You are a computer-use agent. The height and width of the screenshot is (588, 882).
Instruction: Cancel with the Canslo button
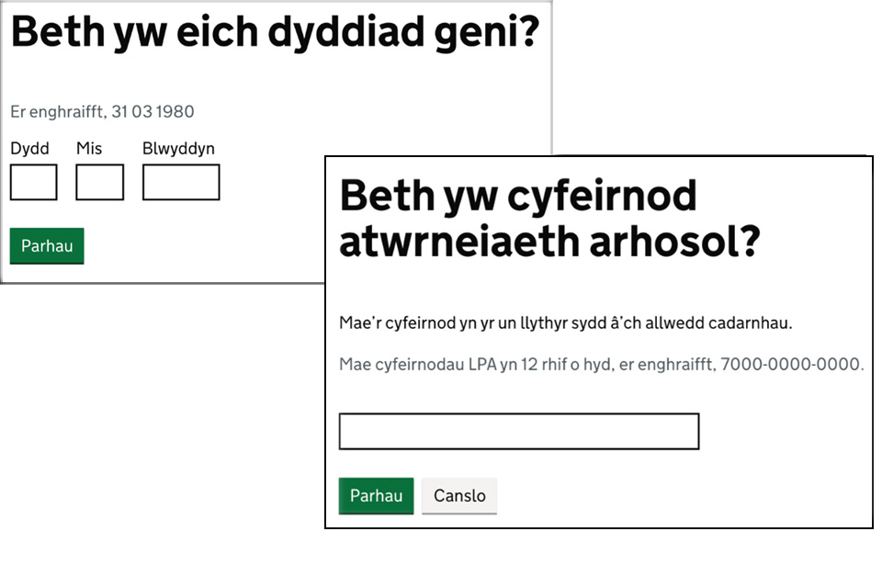click(x=459, y=495)
